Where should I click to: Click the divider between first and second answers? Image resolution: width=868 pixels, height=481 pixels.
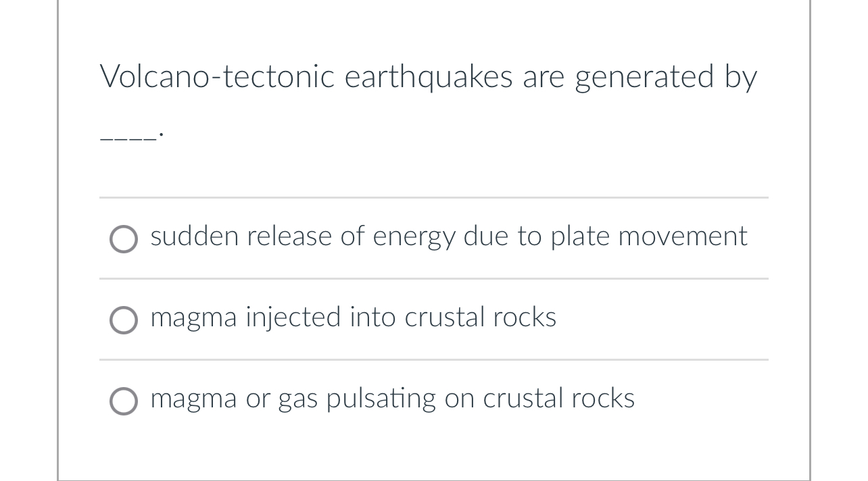tap(434, 278)
